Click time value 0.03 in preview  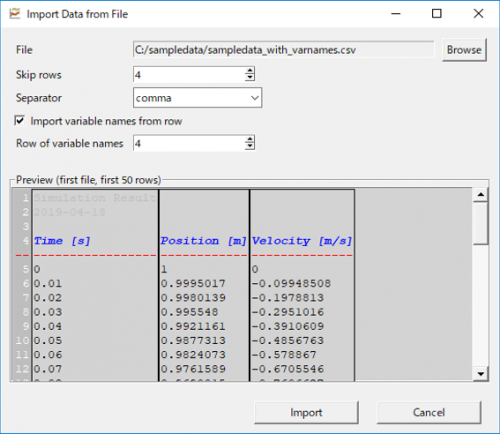48,312
